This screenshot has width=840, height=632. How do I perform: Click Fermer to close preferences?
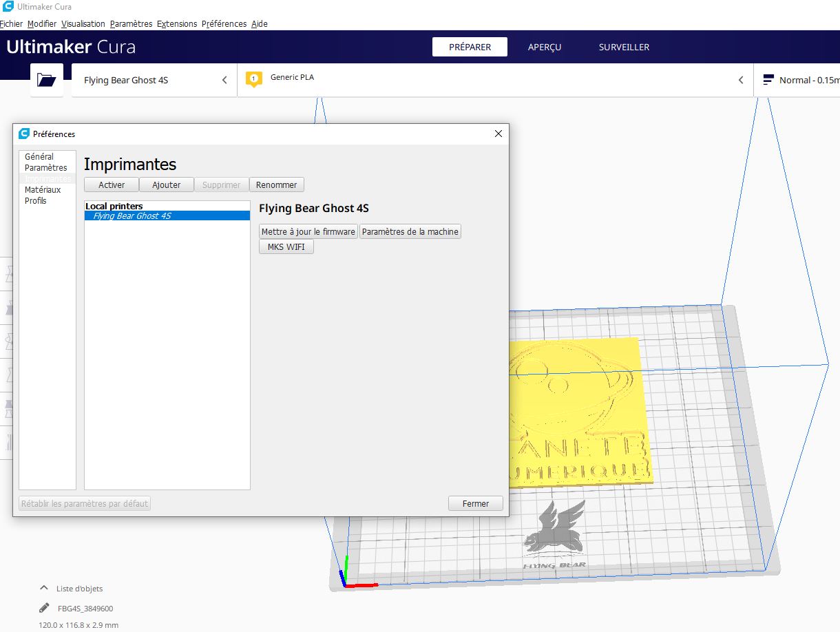point(476,503)
